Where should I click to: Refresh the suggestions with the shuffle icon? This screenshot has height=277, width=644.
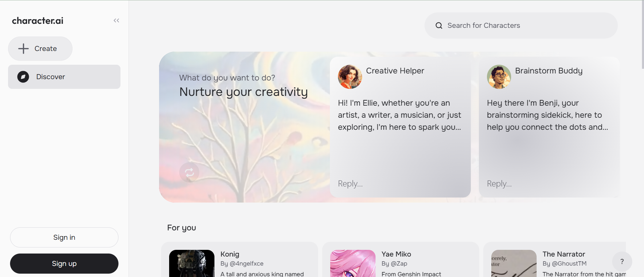tap(189, 172)
